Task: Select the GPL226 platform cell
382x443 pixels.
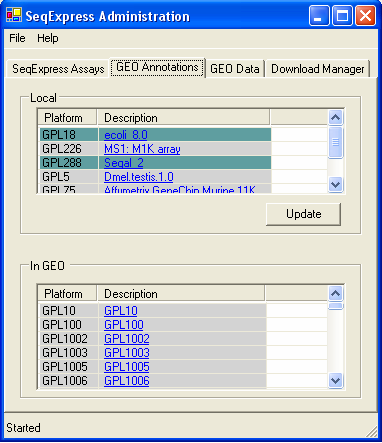Action: click(x=69, y=149)
